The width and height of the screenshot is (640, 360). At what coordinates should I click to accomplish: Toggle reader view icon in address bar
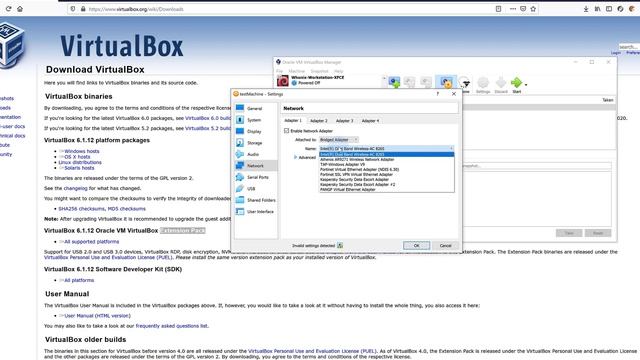[498, 9]
